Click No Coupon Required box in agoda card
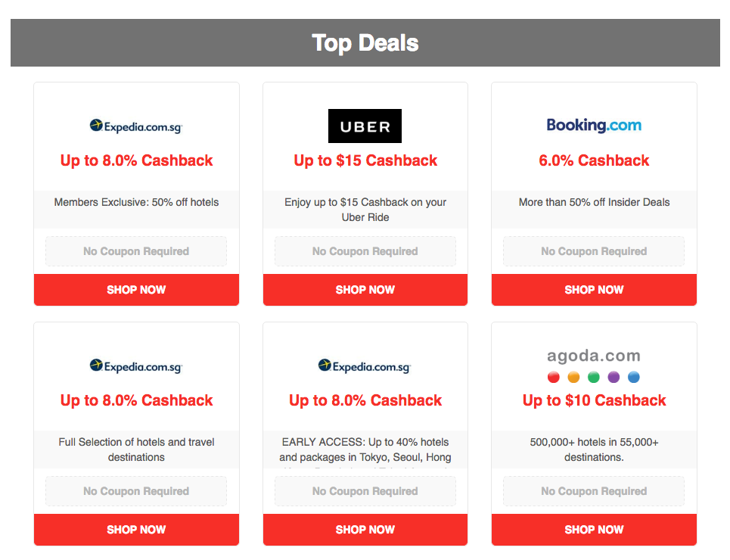This screenshot has width=730, height=560. [x=594, y=491]
